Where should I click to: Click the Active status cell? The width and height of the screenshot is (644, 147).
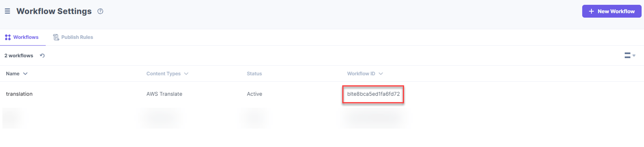pos(255,94)
